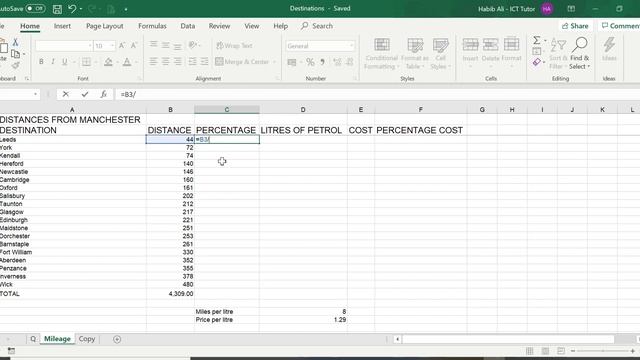This screenshot has height=360, width=640.
Task: Click the Format Painter icon
Action: tap(16, 65)
